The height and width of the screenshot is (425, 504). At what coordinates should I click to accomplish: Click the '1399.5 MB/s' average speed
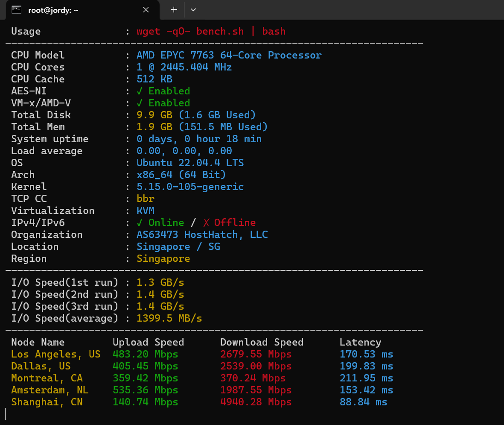click(169, 318)
